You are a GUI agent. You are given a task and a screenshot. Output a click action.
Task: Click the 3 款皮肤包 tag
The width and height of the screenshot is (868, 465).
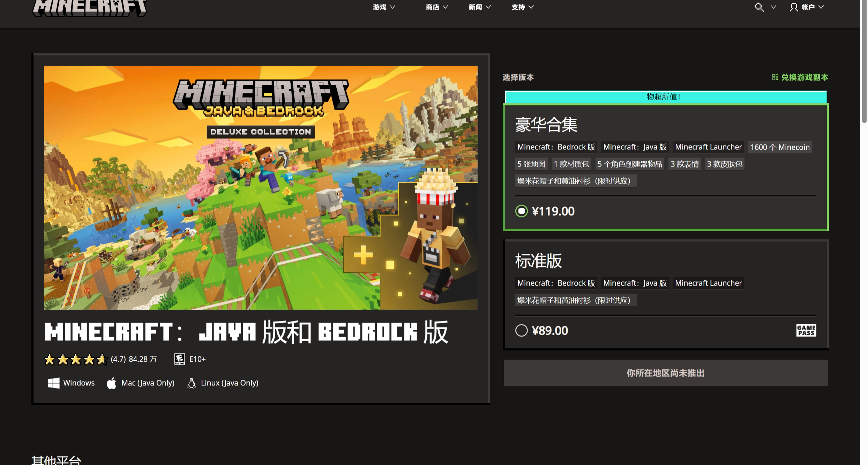pyautogui.click(x=725, y=164)
